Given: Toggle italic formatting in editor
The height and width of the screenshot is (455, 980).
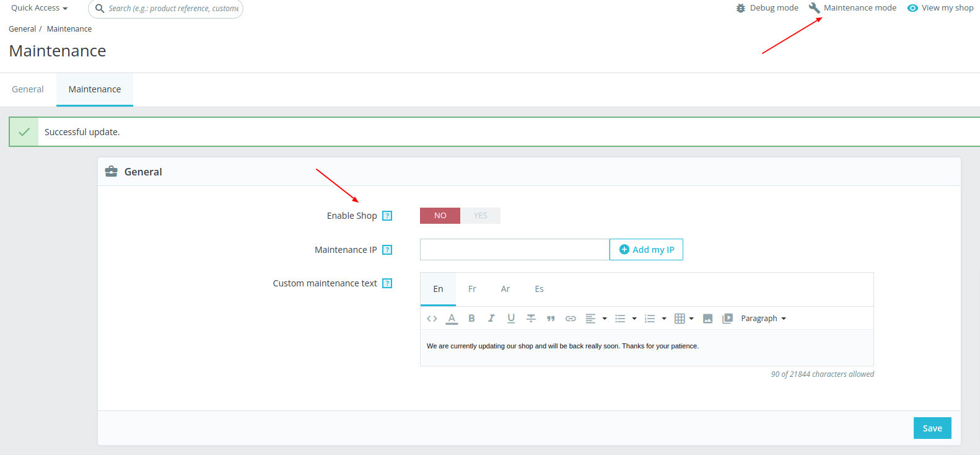Looking at the screenshot, I should point(491,319).
